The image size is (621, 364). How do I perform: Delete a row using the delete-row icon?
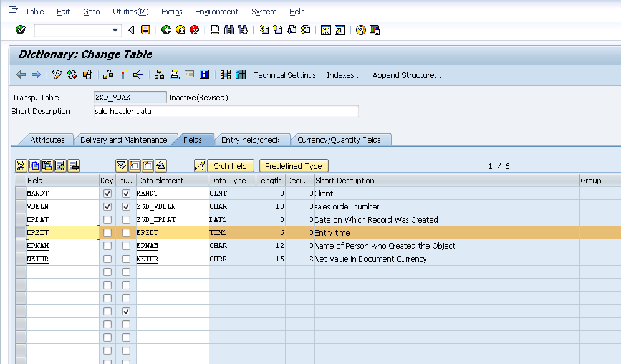coord(74,165)
